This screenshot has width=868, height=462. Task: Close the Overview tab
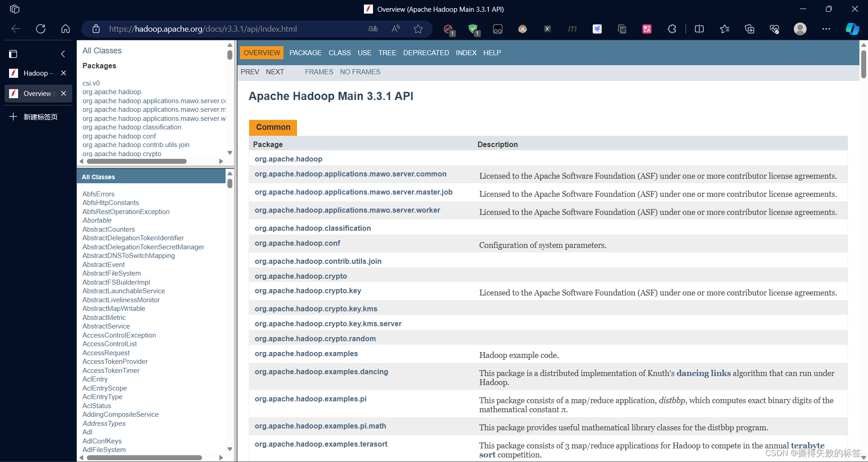pos(64,93)
